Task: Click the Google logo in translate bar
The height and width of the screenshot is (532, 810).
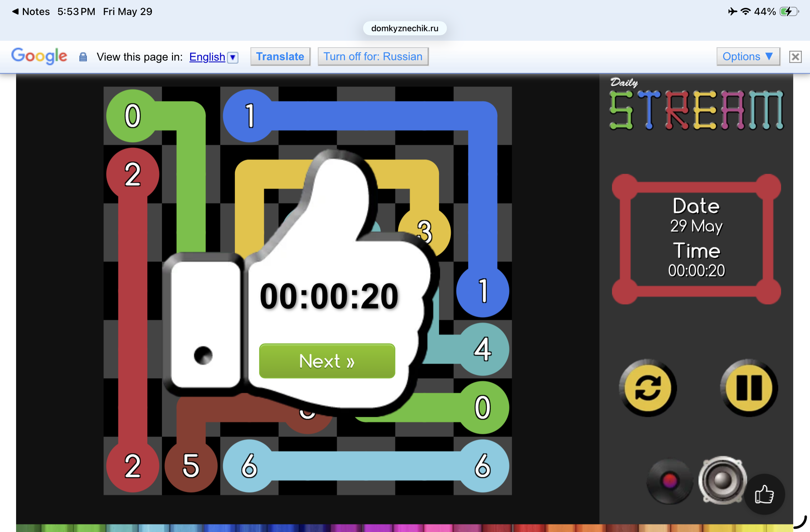Action: tap(39, 56)
